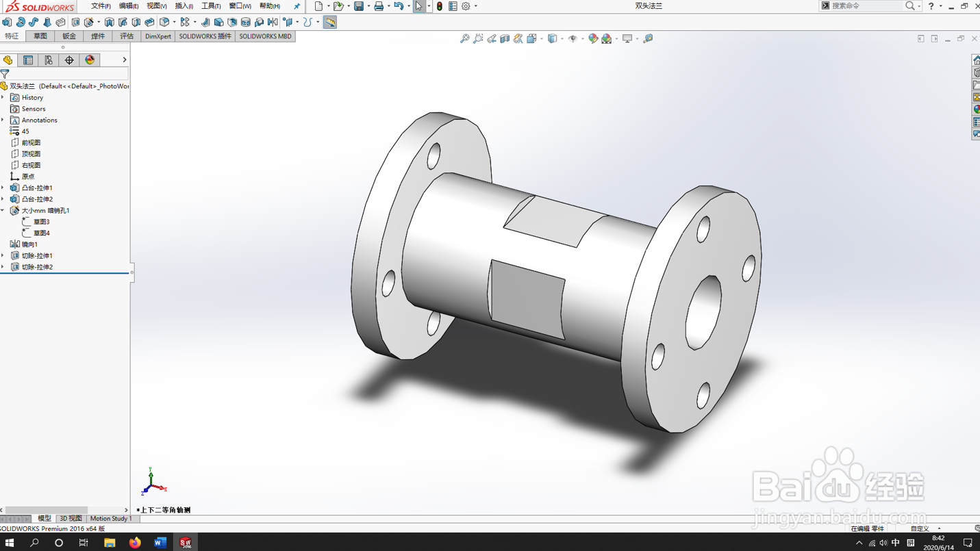Expand the History folder in the tree
The width and height of the screenshot is (980, 551).
point(3,98)
